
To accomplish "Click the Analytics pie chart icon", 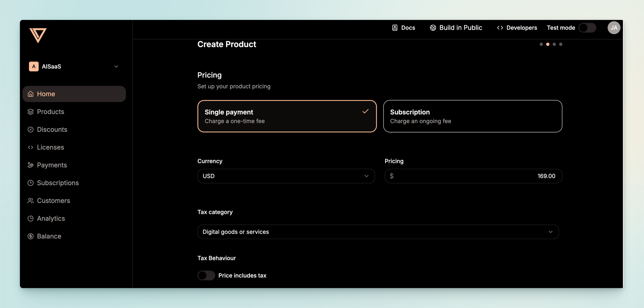I will (31, 218).
